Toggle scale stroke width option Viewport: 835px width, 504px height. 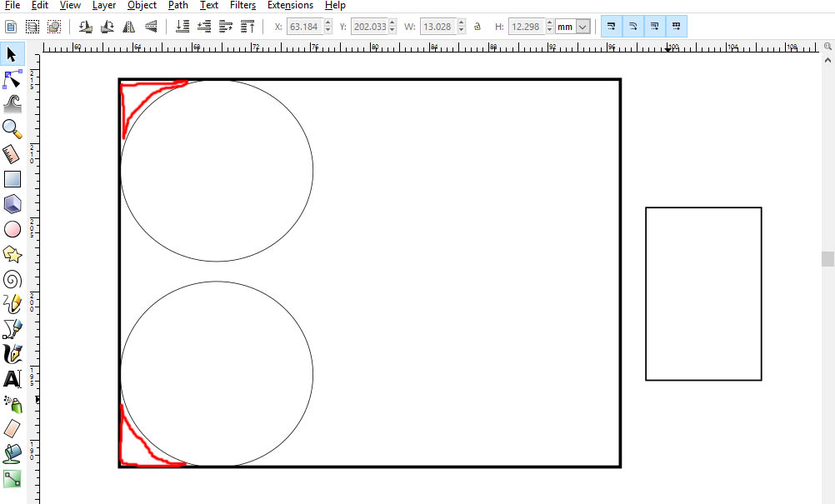point(611,27)
